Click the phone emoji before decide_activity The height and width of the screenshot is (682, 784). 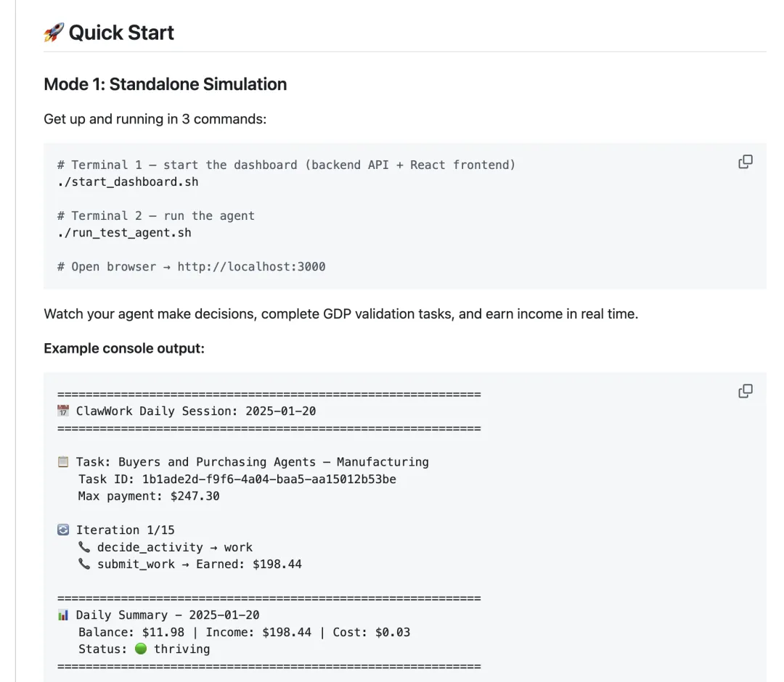point(84,547)
